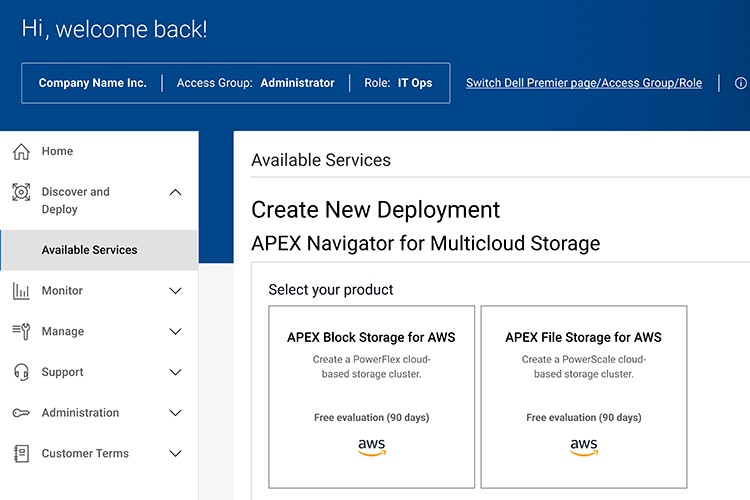Screen dimensions: 750x500
Task: Click the Discover and Deploy target icon
Action: tap(21, 192)
